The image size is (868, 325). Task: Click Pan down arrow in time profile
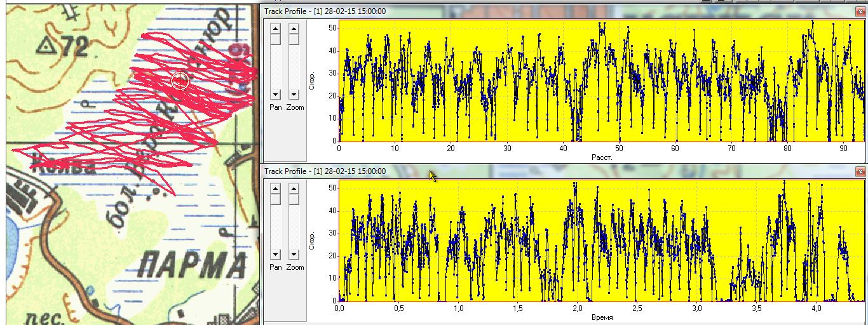275,255
